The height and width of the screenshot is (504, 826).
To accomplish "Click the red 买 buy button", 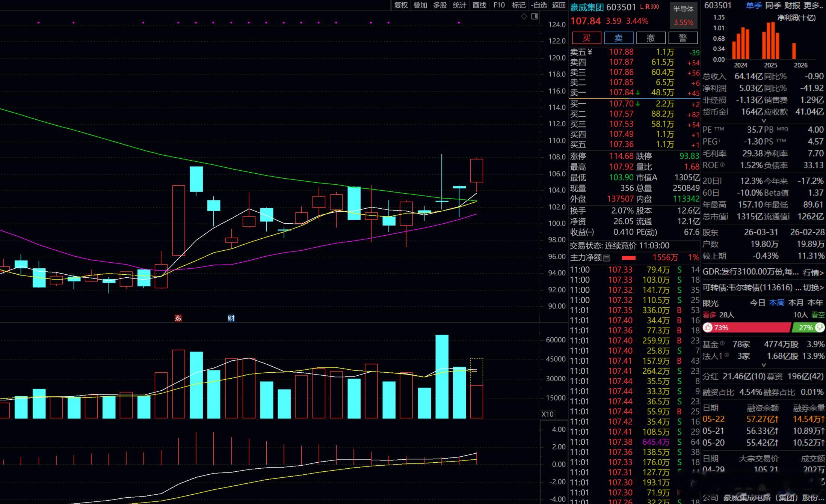I will [586, 38].
